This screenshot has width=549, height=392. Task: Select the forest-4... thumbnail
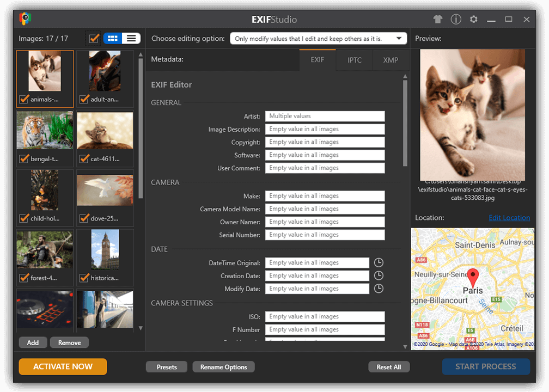[x=45, y=249]
